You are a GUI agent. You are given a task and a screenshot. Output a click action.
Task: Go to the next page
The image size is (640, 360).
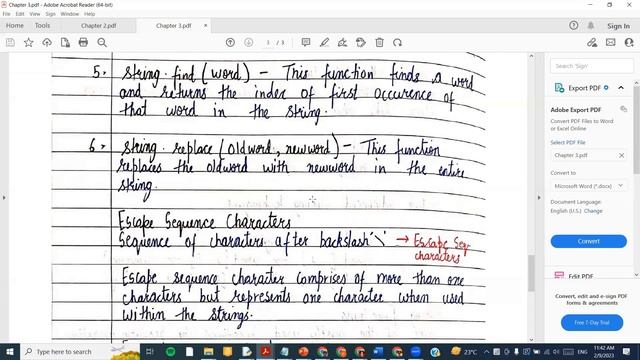[249, 42]
